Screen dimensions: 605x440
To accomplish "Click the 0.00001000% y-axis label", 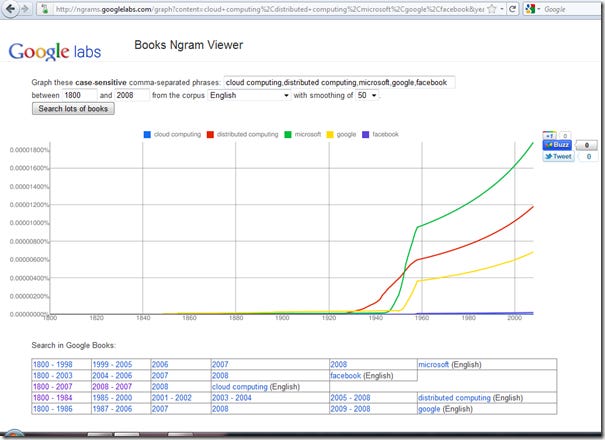I will [29, 223].
